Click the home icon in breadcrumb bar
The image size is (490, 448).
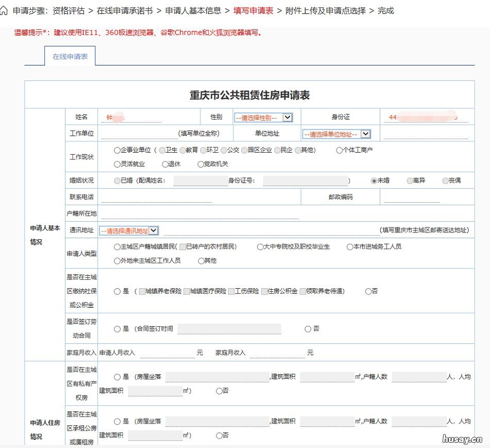(5, 10)
